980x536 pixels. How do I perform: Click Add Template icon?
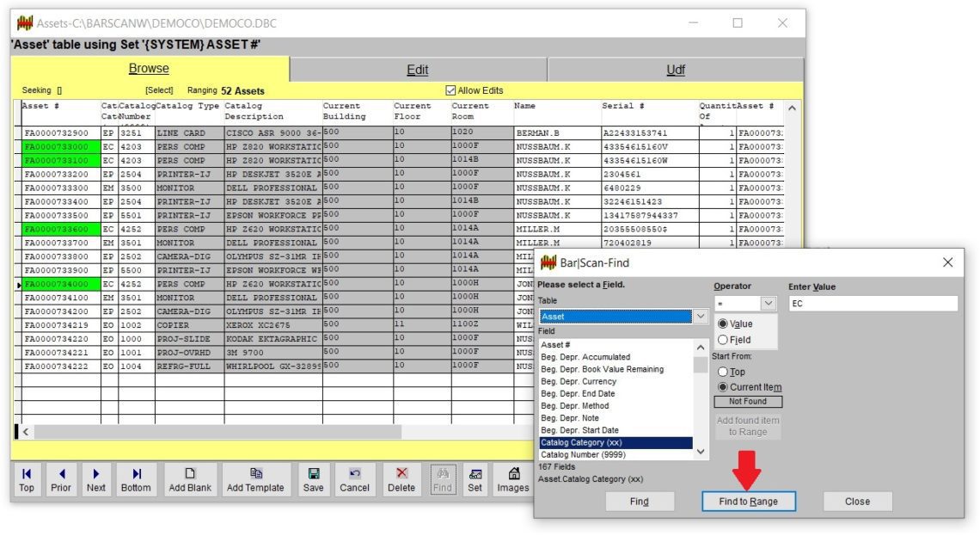255,479
